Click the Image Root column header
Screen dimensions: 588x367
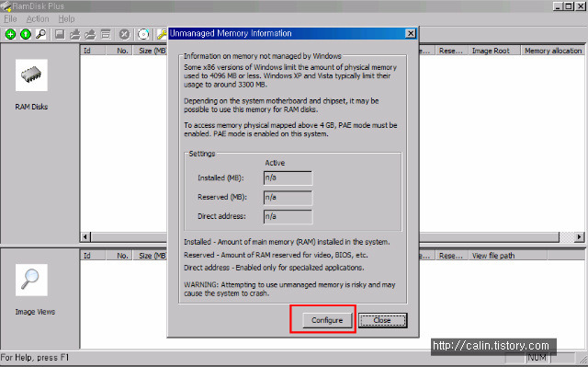click(494, 51)
